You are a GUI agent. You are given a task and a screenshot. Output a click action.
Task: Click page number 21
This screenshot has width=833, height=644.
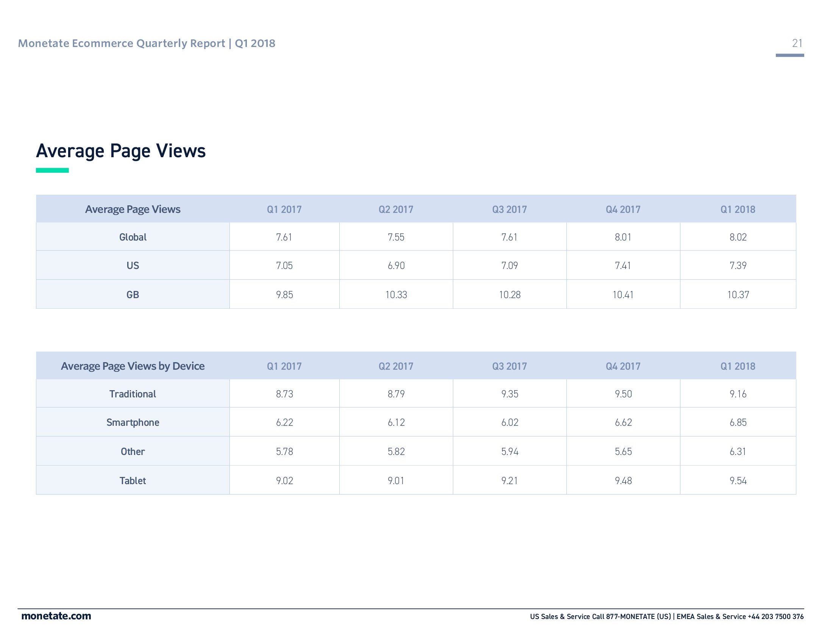(797, 43)
